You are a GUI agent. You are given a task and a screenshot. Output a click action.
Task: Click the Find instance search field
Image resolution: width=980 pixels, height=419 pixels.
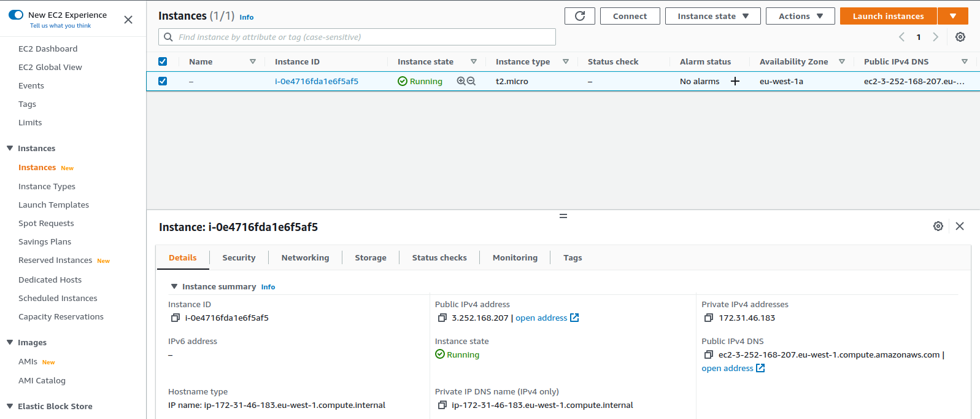coord(362,37)
